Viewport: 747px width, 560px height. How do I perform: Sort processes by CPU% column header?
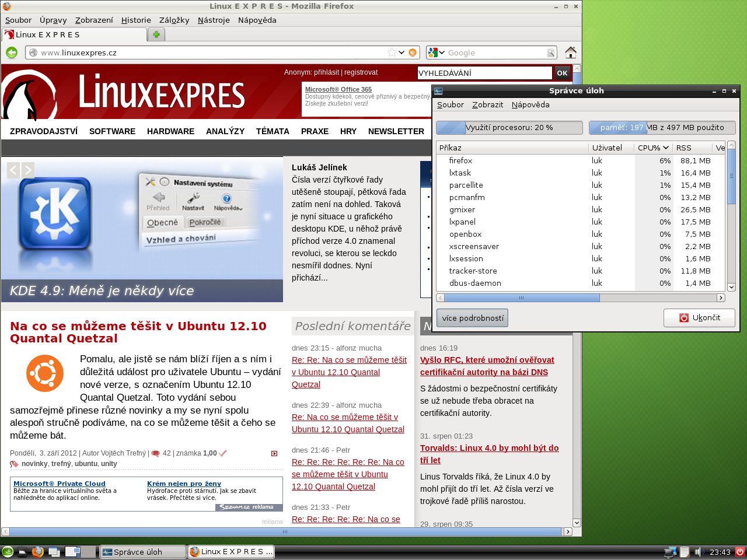pos(652,148)
